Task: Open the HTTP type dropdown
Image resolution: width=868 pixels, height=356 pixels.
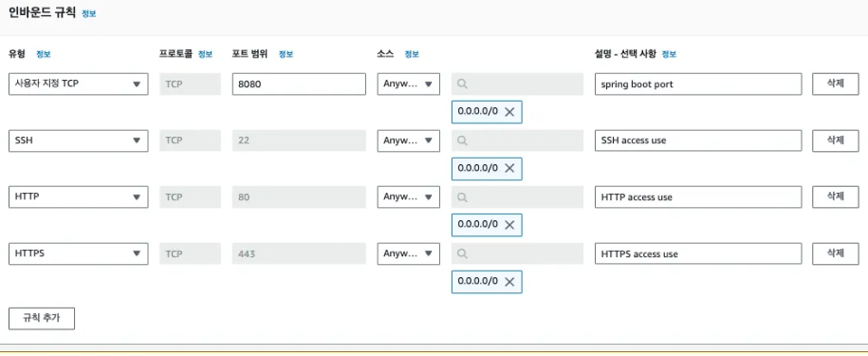Action: coord(79,197)
